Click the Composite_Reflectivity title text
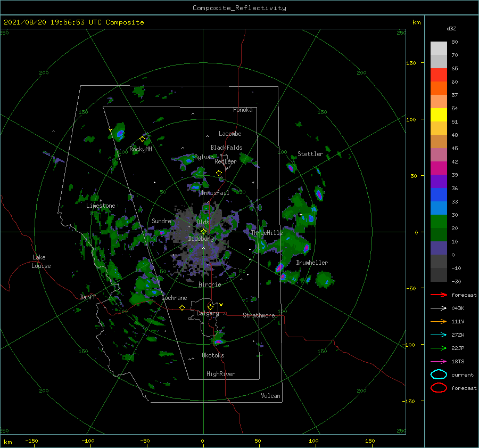This screenshot has width=479, height=448. pos(240,8)
